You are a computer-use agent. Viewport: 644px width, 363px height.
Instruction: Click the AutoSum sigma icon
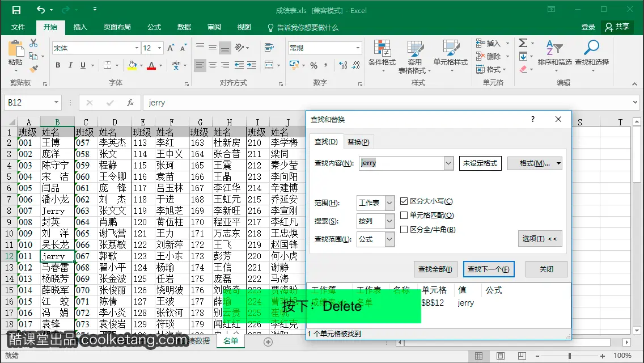click(523, 43)
